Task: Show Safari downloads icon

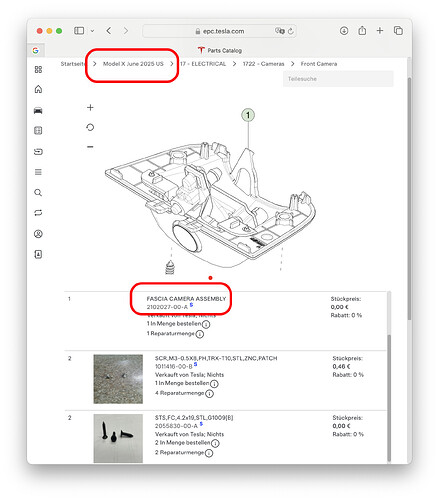Action: pyautogui.click(x=344, y=31)
